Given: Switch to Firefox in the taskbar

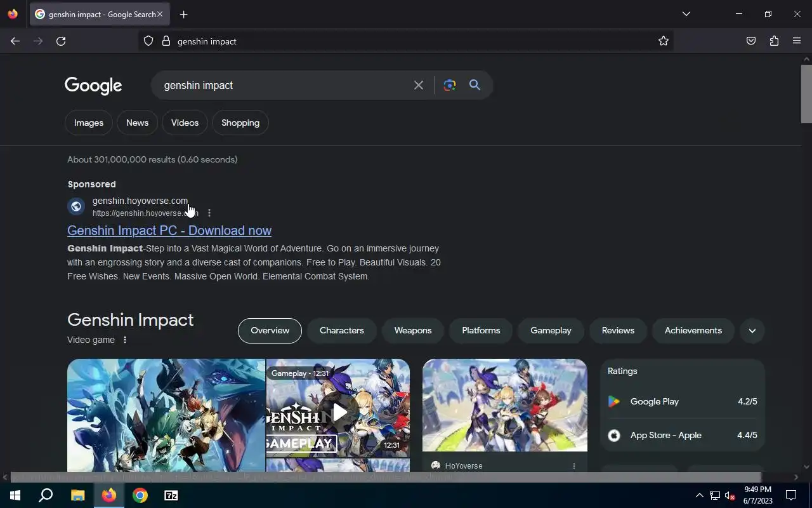Looking at the screenshot, I should (109, 495).
